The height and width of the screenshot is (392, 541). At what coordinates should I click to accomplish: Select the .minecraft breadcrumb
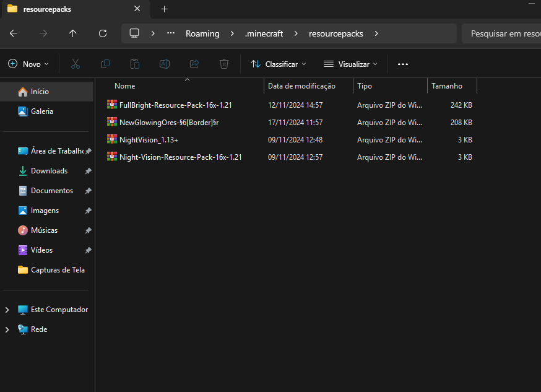tap(264, 33)
